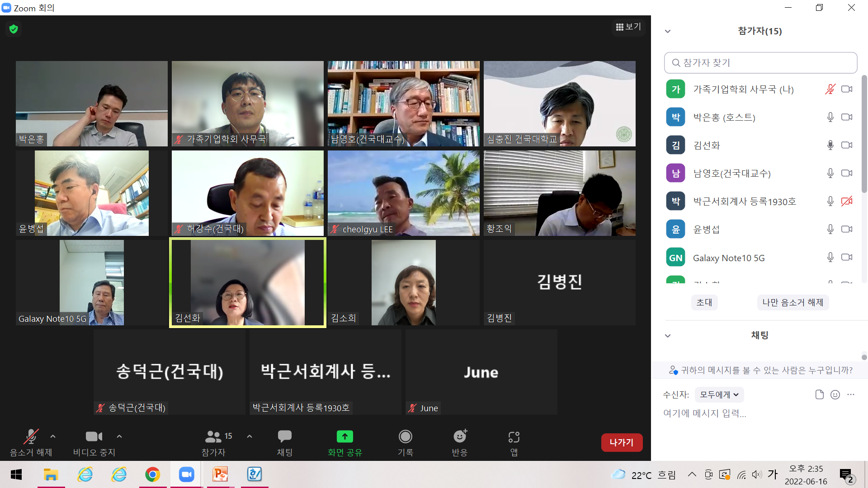
Task: Click microphone icon for 윤병섭 participant
Action: point(830,229)
